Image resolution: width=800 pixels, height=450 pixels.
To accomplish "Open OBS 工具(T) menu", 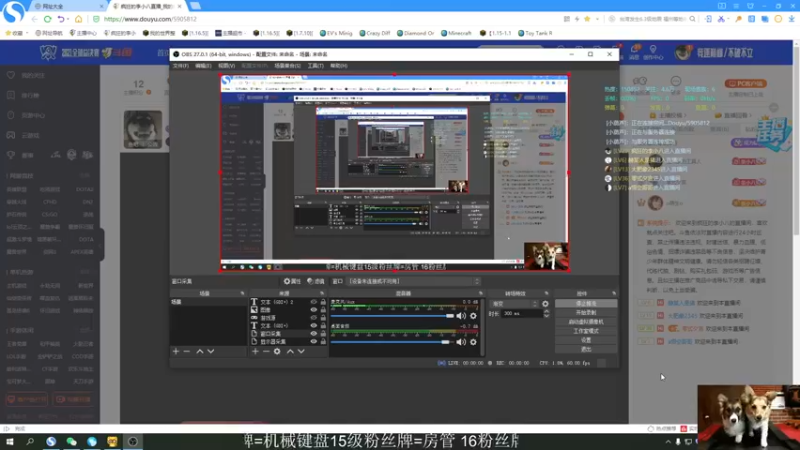I will (315, 66).
